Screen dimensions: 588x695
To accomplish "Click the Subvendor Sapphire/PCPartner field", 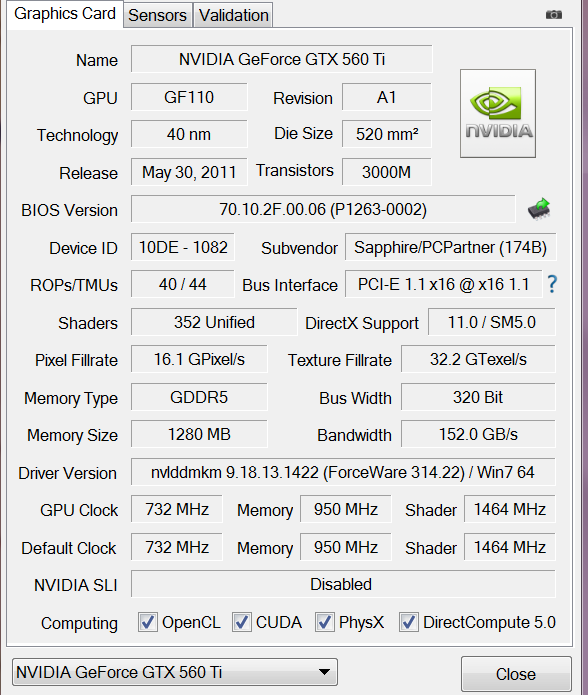I will pyautogui.click(x=450, y=247).
